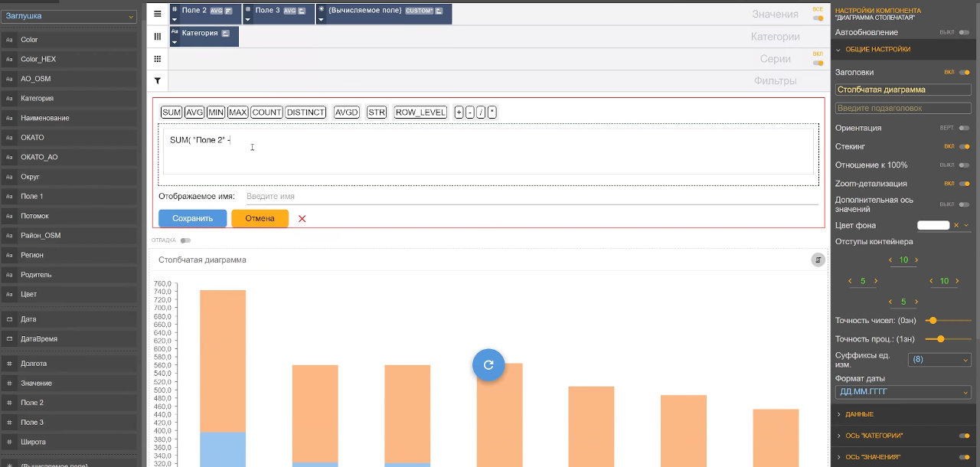Click the sort icon on Поле 3 chip
This screenshot has height=467, width=980.
(302, 11)
